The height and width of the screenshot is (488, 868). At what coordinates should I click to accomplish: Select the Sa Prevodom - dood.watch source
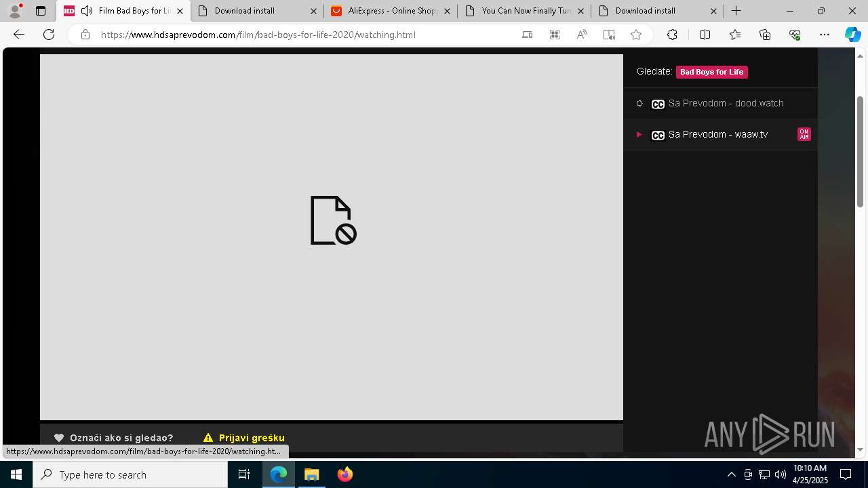(720, 104)
